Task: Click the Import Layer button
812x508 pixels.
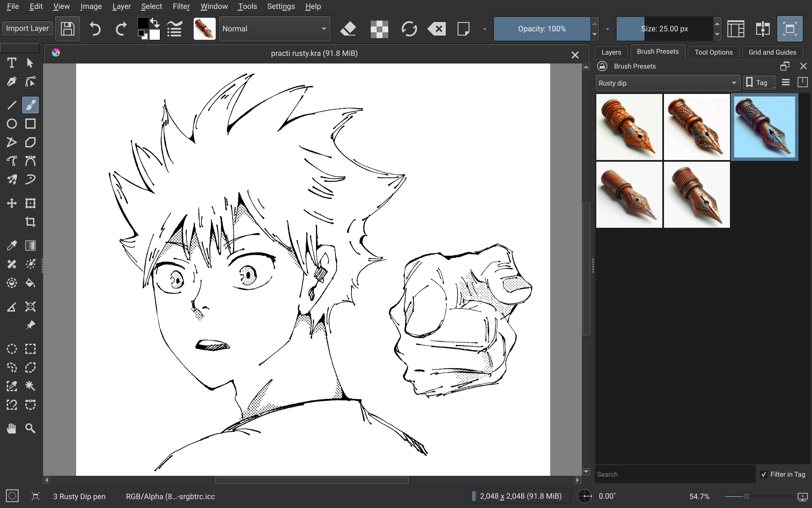Action: pyautogui.click(x=27, y=28)
